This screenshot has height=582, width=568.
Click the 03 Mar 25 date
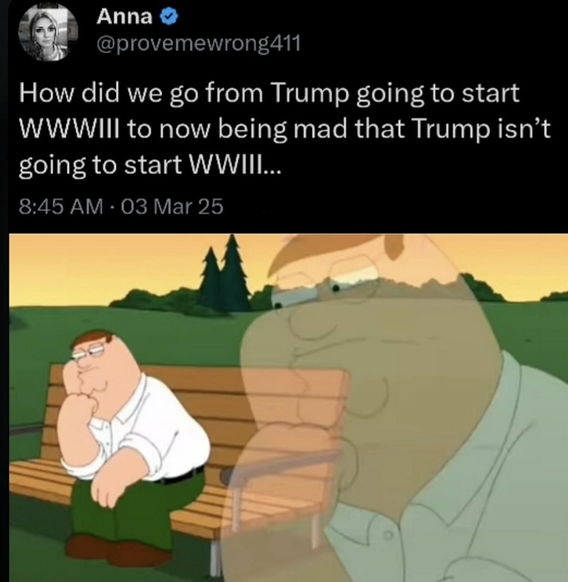[167, 207]
